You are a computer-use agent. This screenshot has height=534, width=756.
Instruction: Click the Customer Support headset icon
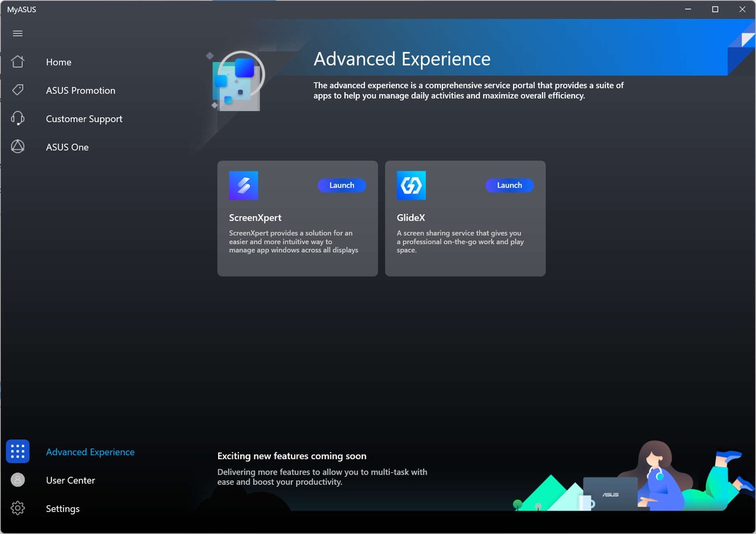point(18,119)
